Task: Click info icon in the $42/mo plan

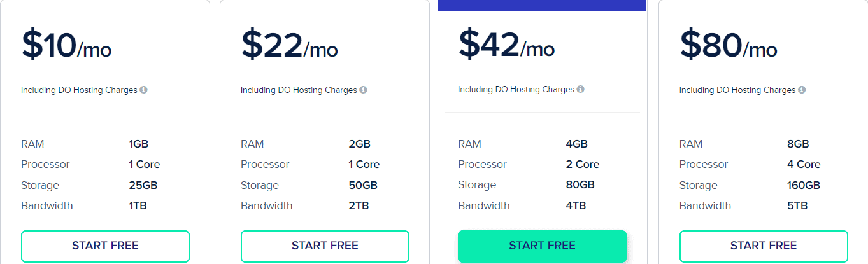Action: pos(580,89)
